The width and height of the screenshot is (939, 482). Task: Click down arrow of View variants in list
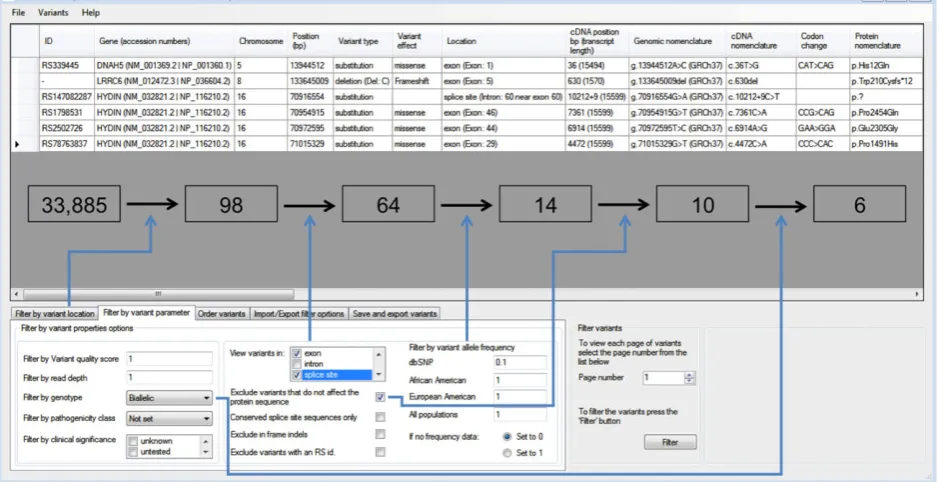pyautogui.click(x=378, y=375)
